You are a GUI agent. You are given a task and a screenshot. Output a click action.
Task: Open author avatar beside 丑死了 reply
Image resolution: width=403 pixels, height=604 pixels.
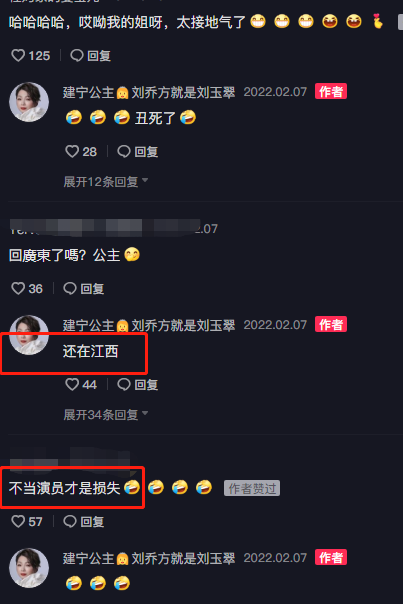coord(29,102)
